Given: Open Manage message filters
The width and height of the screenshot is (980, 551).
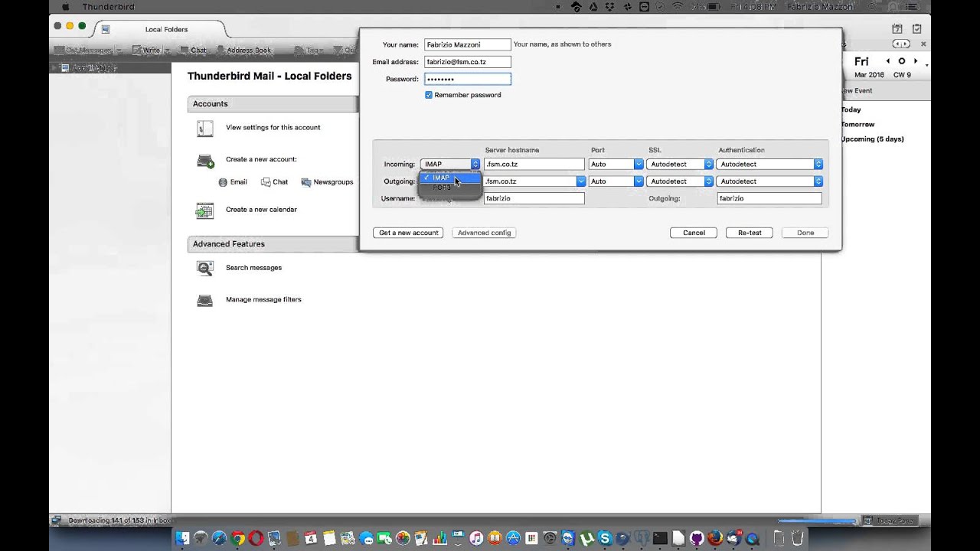Looking at the screenshot, I should coord(263,300).
